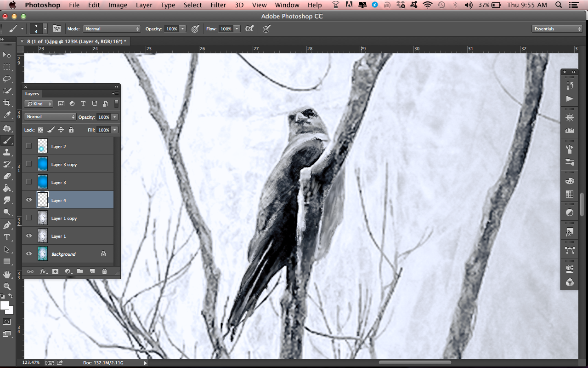Link layers button in Layers panel
Screen dimensions: 588x368
(30, 271)
